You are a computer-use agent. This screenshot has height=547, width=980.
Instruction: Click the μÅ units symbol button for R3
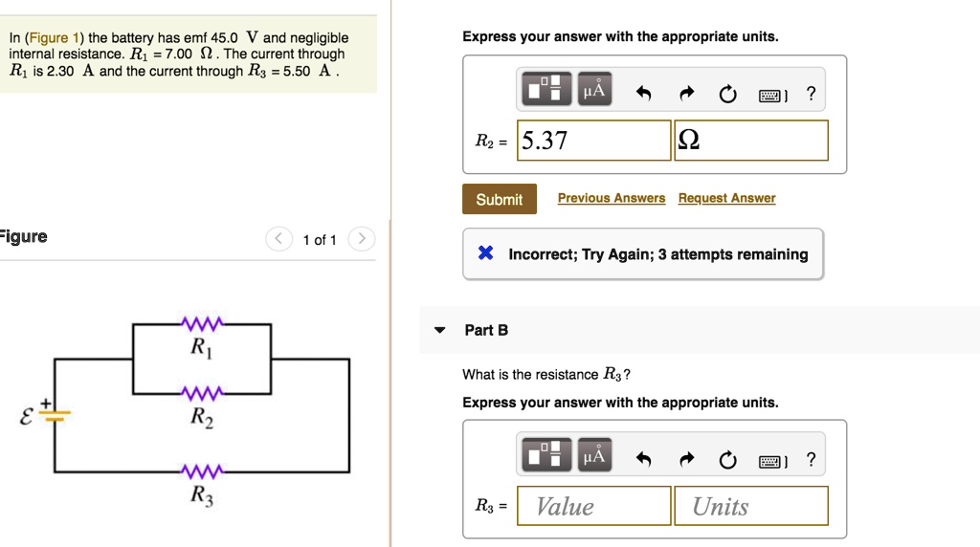click(x=594, y=458)
